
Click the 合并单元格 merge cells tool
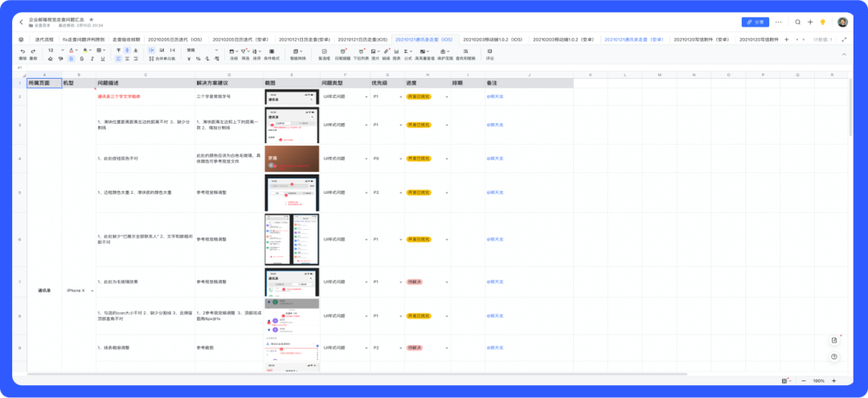(x=162, y=58)
